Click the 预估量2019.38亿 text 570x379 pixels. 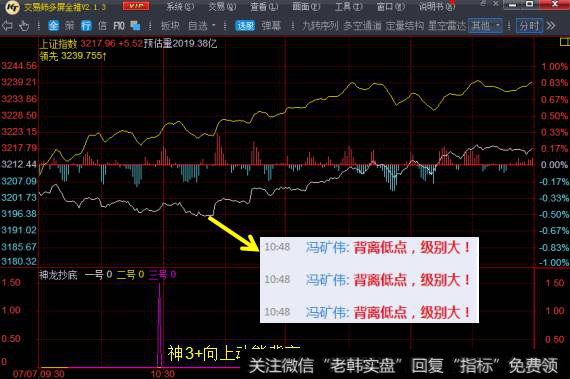click(181, 44)
